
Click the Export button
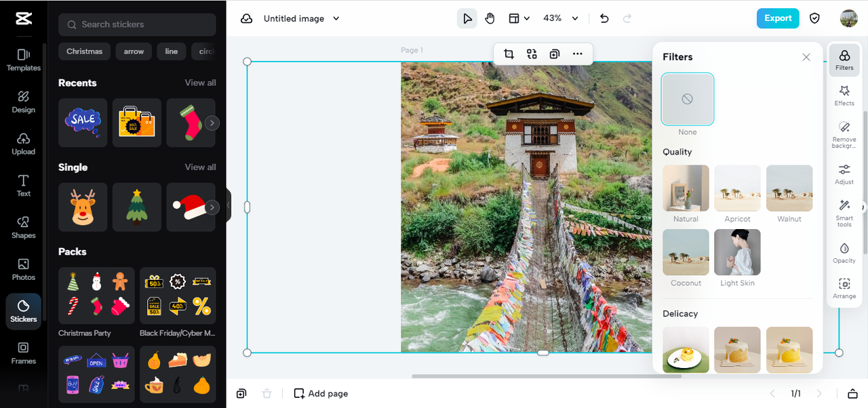(778, 18)
